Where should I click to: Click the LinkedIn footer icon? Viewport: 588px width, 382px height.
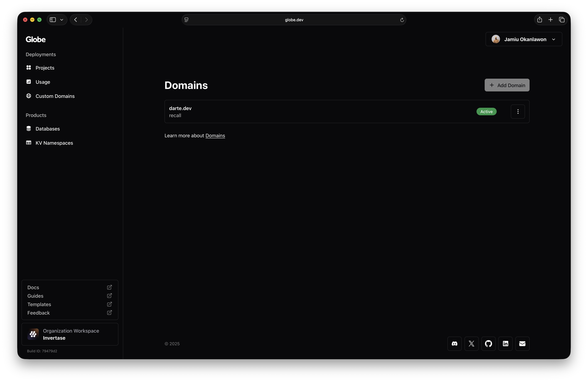[x=505, y=343]
